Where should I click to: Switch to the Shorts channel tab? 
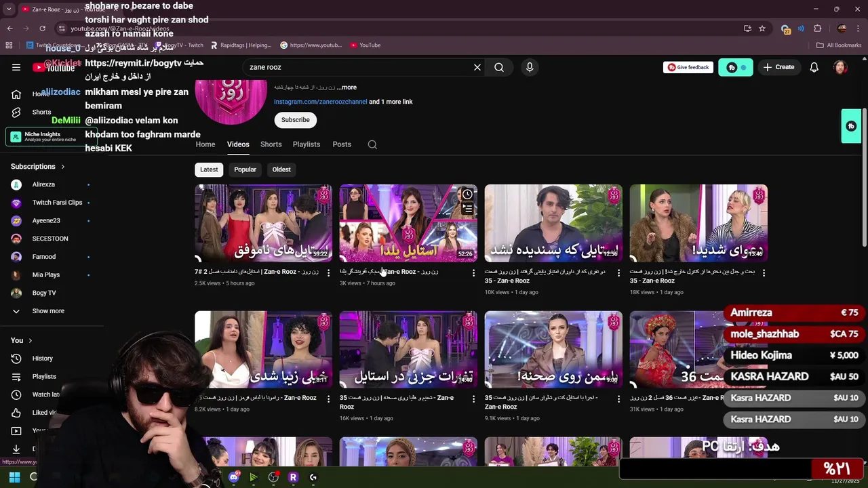click(x=271, y=144)
